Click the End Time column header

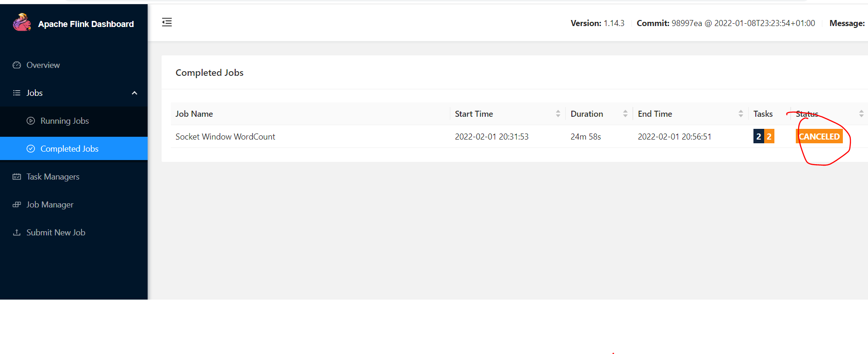655,114
